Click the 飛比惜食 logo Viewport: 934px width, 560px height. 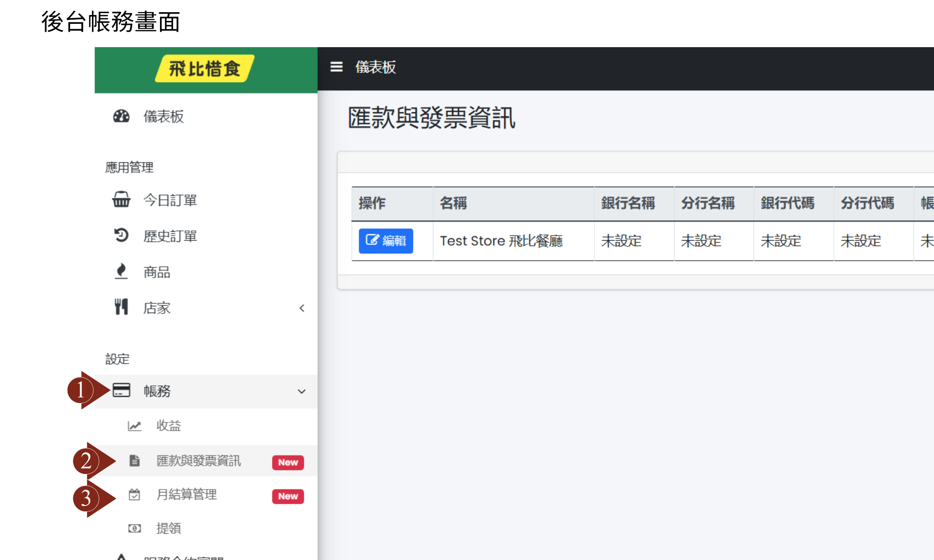(x=205, y=69)
